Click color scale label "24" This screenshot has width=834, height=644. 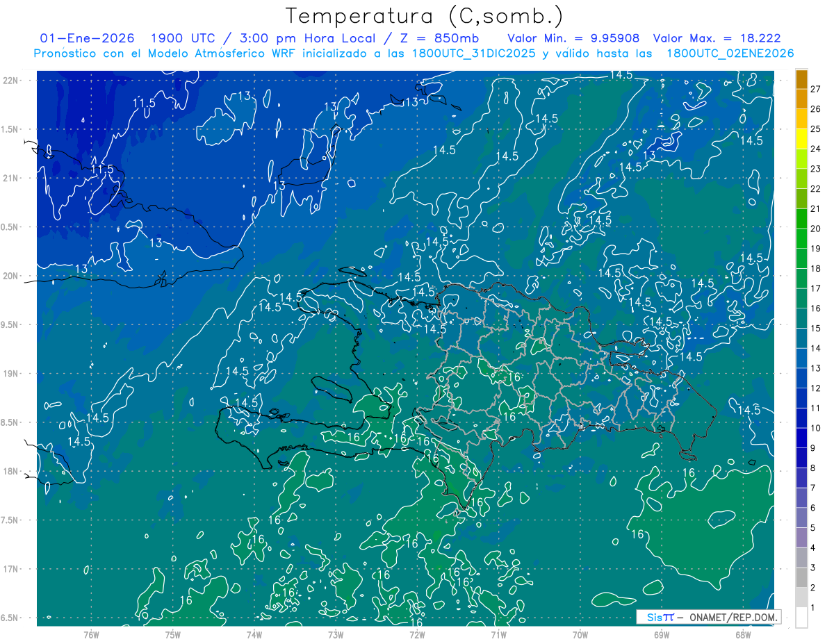coord(816,149)
